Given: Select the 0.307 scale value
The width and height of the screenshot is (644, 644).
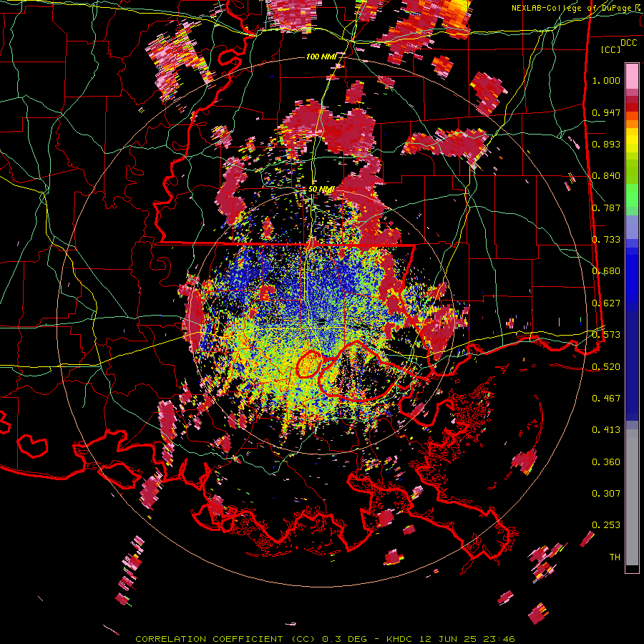Looking at the screenshot, I should 606,494.
